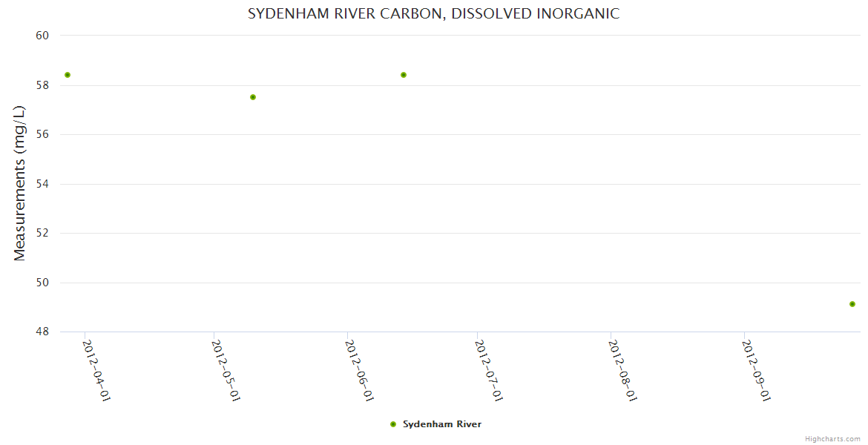Image resolution: width=868 pixels, height=445 pixels.
Task: Click the 56 y-axis tick label
Action: click(x=42, y=134)
